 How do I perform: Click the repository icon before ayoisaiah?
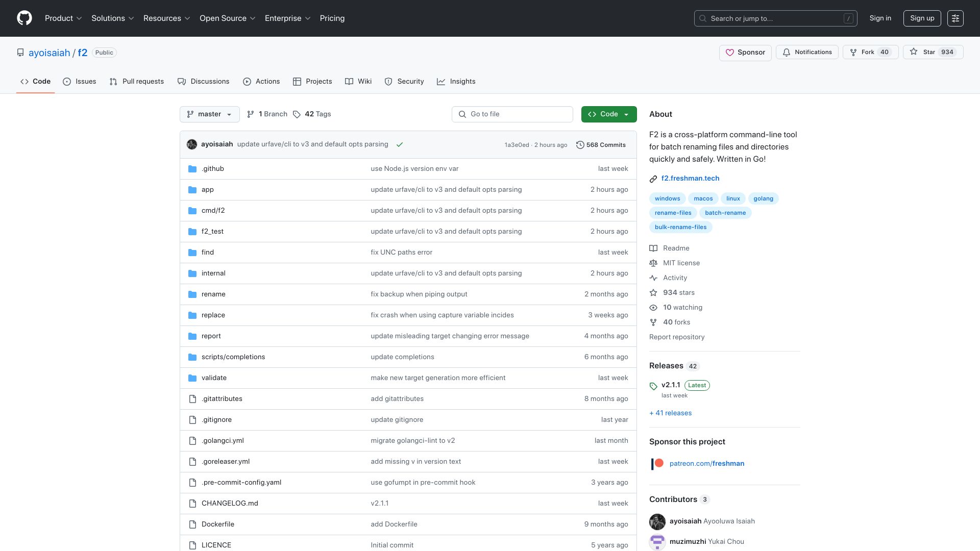pos(20,53)
